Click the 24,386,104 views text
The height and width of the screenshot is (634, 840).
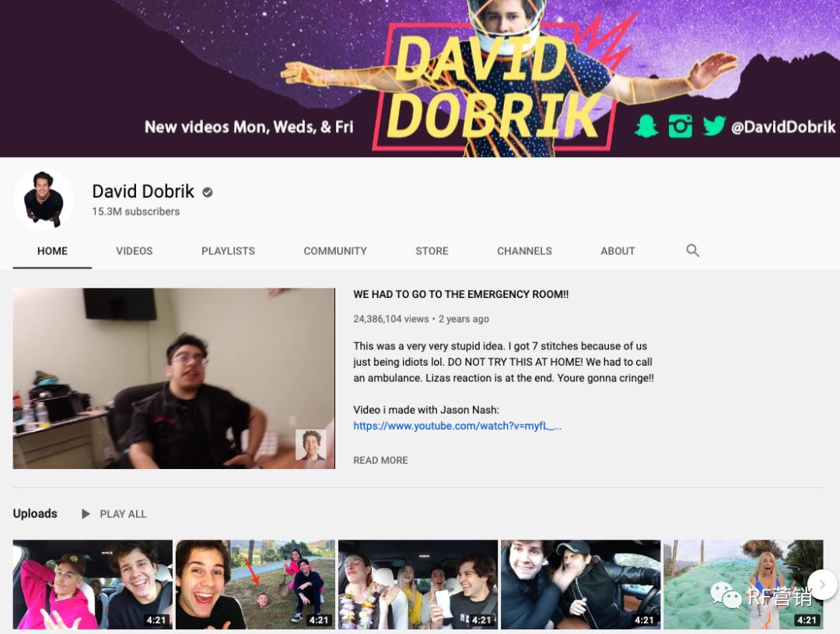click(391, 319)
